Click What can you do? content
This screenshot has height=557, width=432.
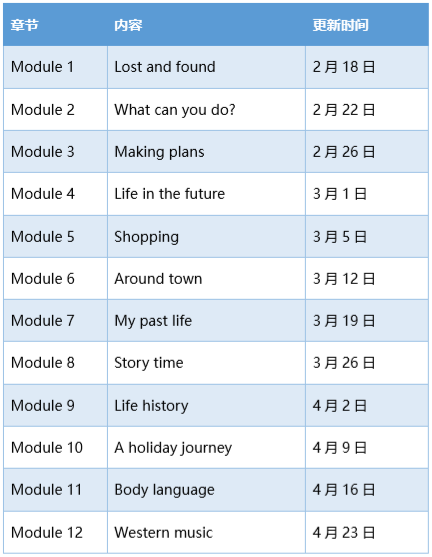click(175, 110)
